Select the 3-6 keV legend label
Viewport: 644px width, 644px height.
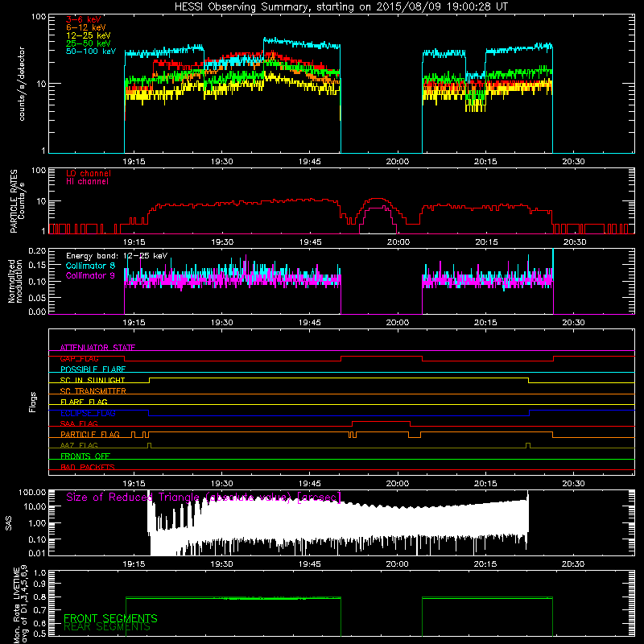pos(84,19)
